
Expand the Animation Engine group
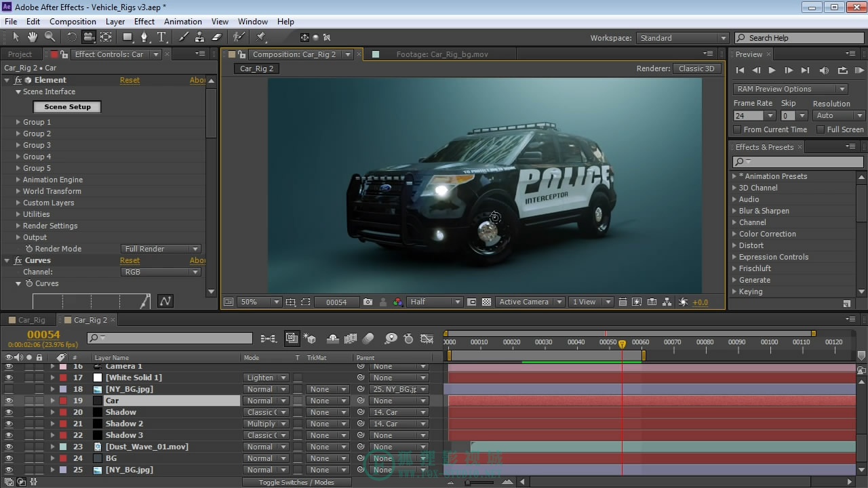point(18,180)
